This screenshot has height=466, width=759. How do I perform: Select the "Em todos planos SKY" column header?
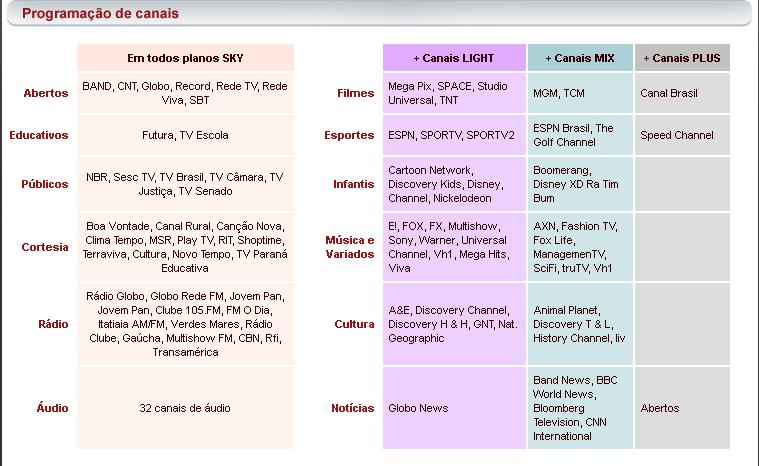tap(185, 58)
